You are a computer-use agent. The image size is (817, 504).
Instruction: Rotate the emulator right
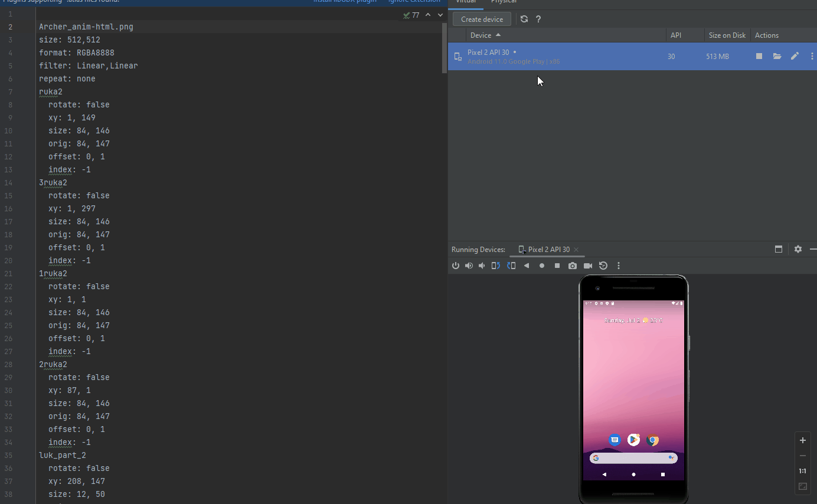click(x=511, y=266)
